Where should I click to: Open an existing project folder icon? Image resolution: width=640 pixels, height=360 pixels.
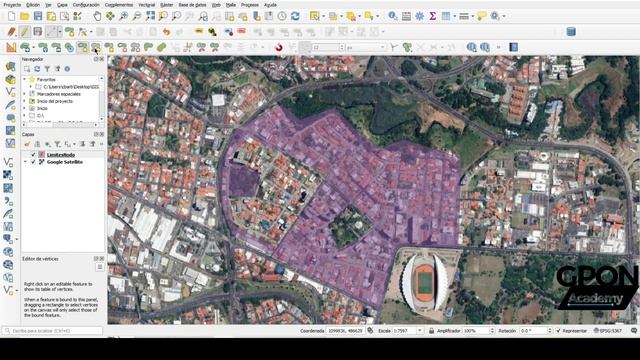[24, 16]
